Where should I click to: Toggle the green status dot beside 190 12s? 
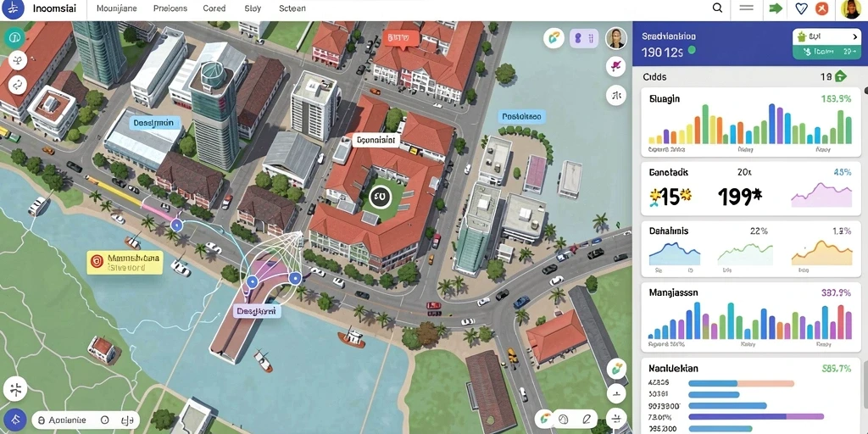pyautogui.click(x=691, y=50)
